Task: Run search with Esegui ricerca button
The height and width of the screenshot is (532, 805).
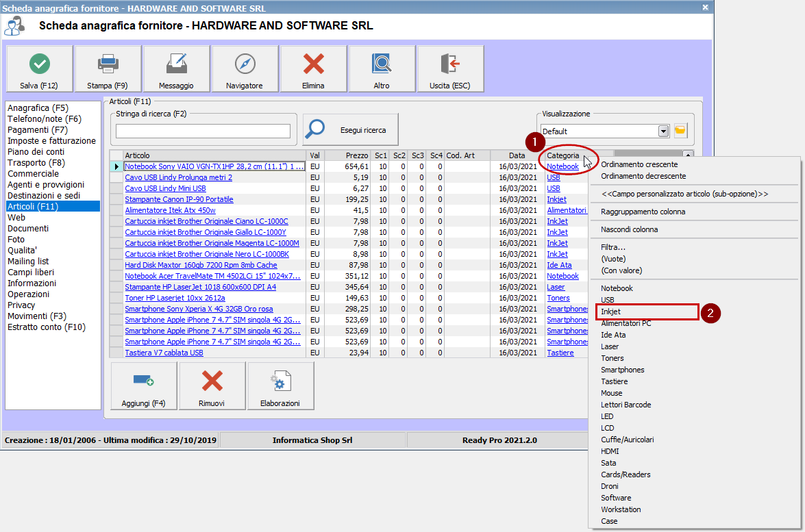Action: [x=351, y=130]
